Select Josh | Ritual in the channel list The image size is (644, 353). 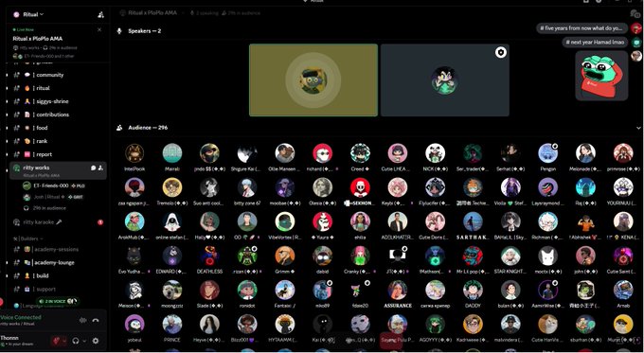[x=53, y=197]
